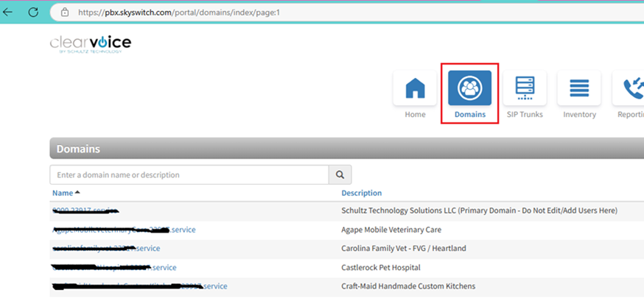
Task: Open the Craft-Maid Custom Kitchens domain link
Action: (x=140, y=286)
